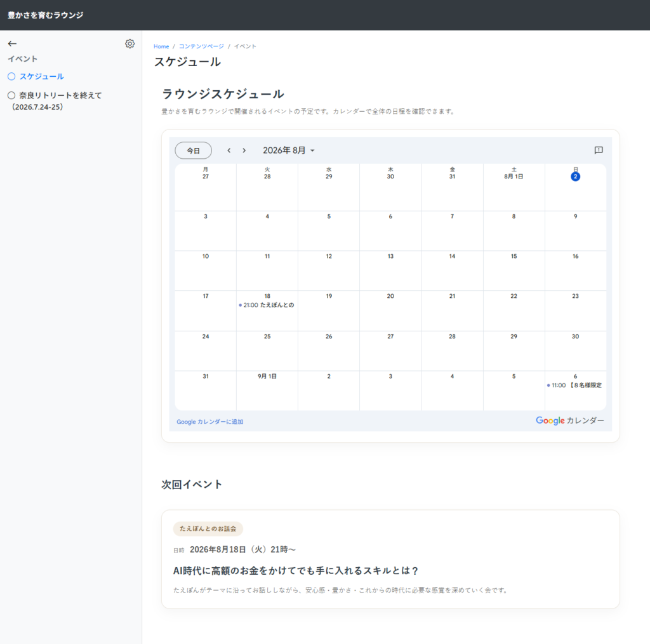Image resolution: width=650 pixels, height=644 pixels.
Task: Click date 18 in the calendar
Action: [267, 296]
